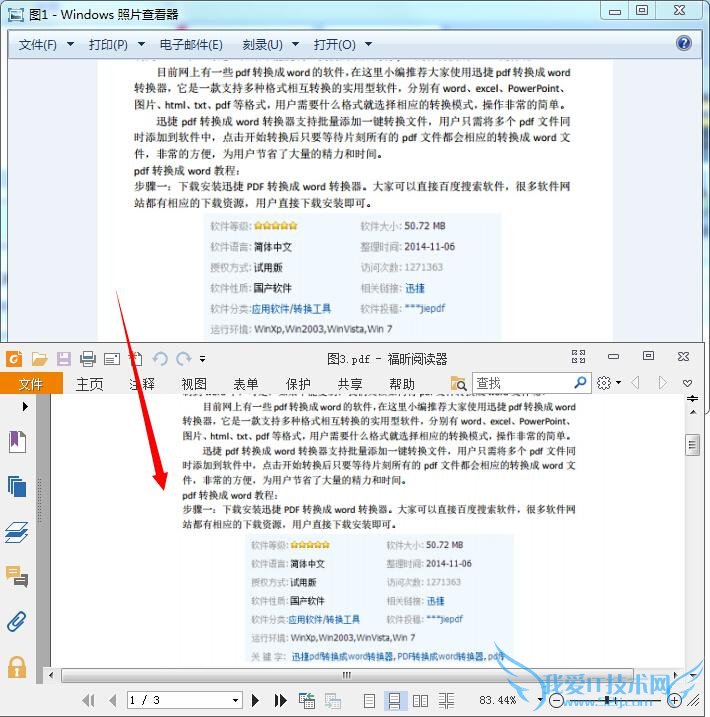The image size is (710, 717).
Task: Zoom out with the minus button
Action: coord(556,701)
